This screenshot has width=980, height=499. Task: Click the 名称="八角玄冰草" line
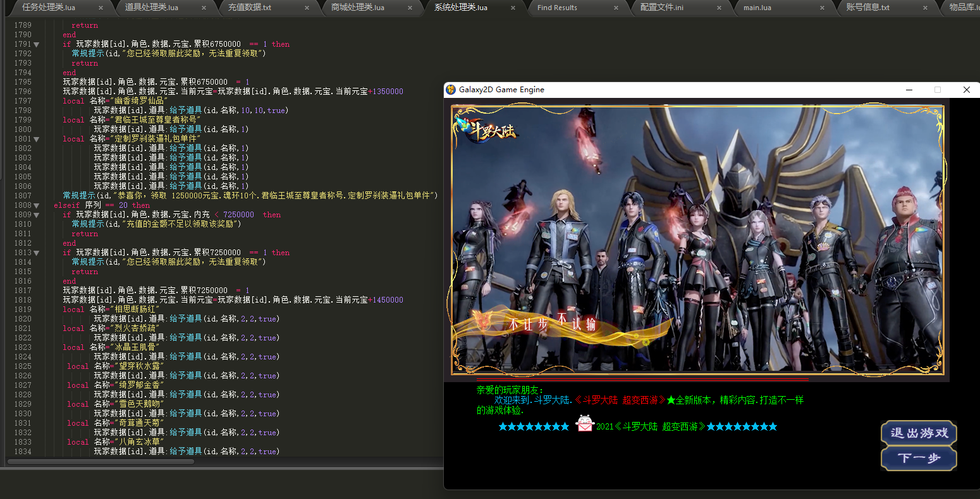pyautogui.click(x=115, y=442)
